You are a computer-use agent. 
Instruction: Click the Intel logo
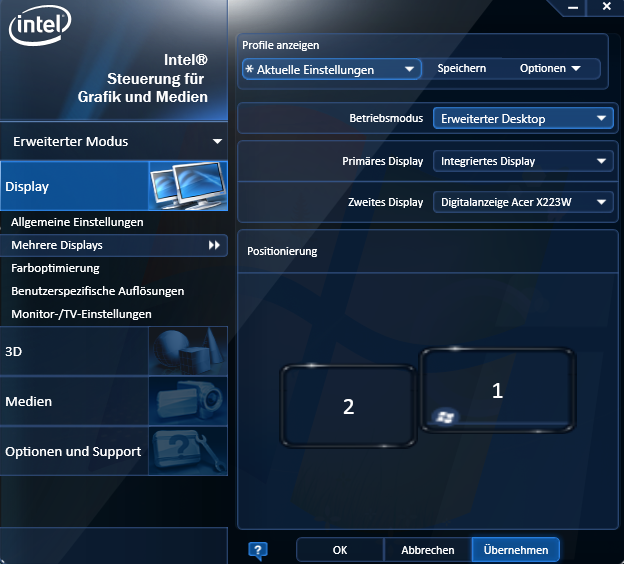pos(40,25)
